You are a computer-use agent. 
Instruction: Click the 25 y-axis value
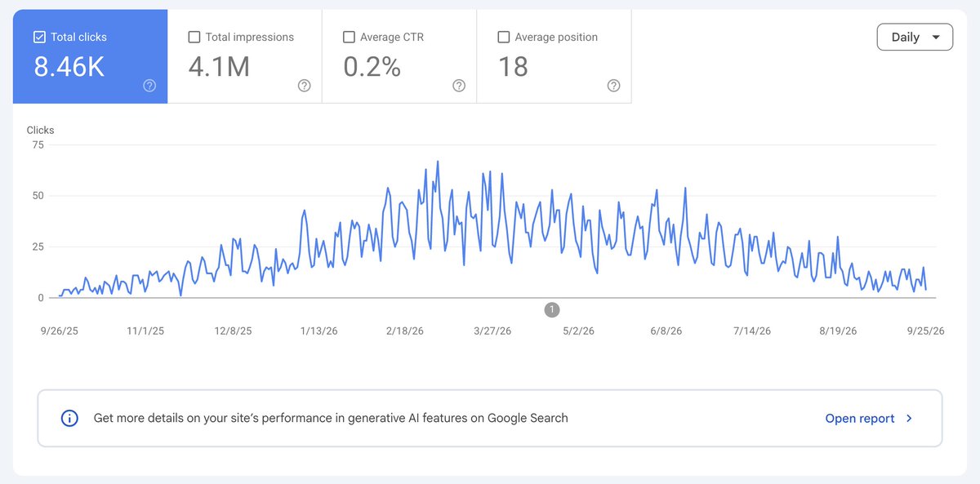point(38,246)
